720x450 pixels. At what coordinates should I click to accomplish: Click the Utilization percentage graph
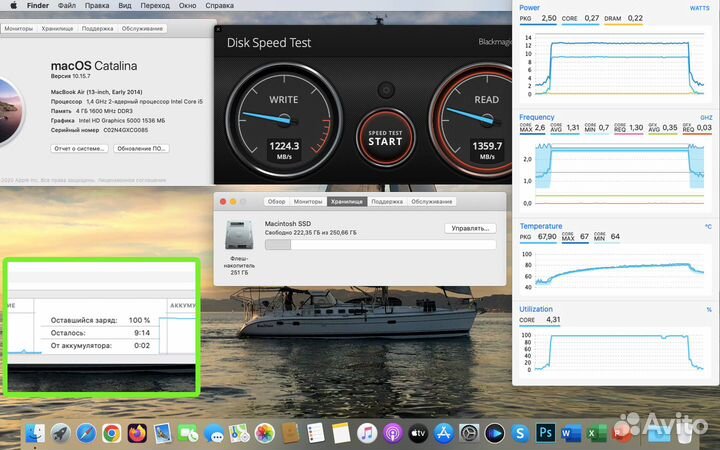point(614,351)
